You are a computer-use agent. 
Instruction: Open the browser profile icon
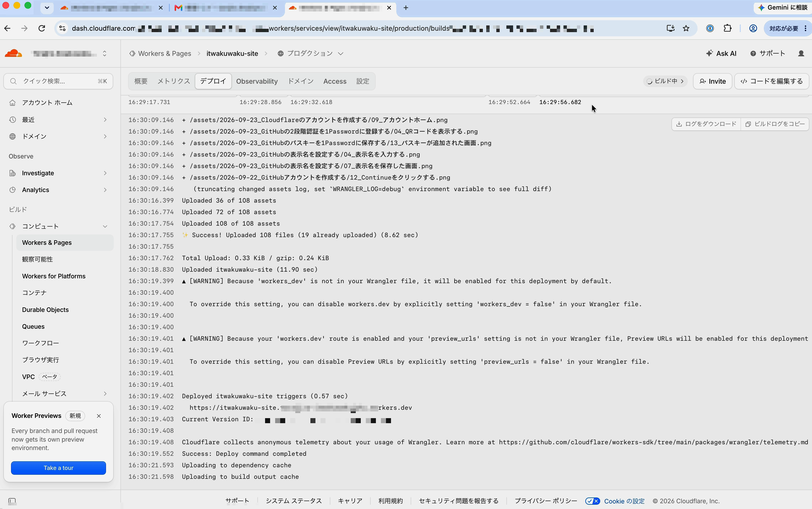[753, 29]
